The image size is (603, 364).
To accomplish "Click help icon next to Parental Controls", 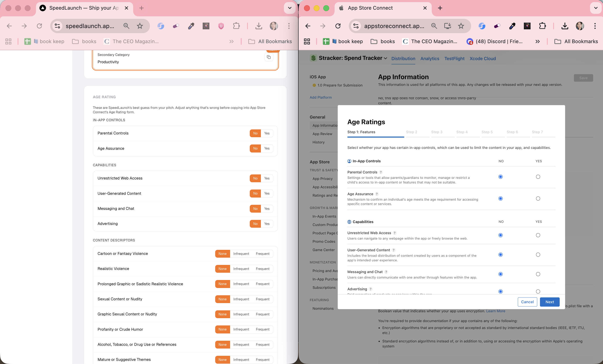I will click(381, 172).
